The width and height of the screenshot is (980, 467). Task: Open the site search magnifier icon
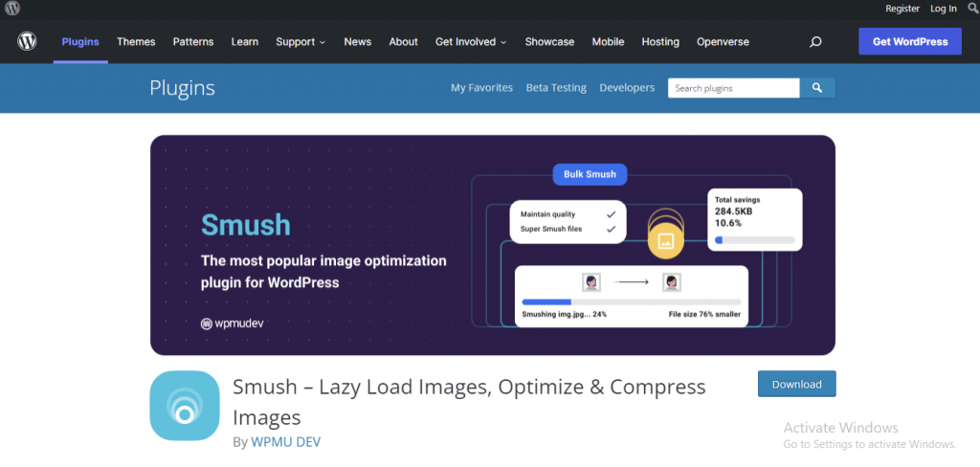click(815, 42)
